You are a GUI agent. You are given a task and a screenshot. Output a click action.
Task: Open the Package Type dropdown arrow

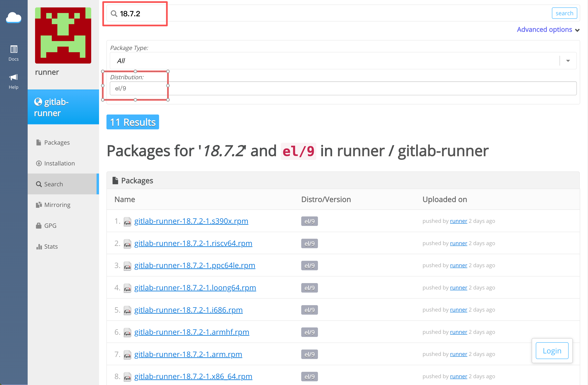point(568,61)
